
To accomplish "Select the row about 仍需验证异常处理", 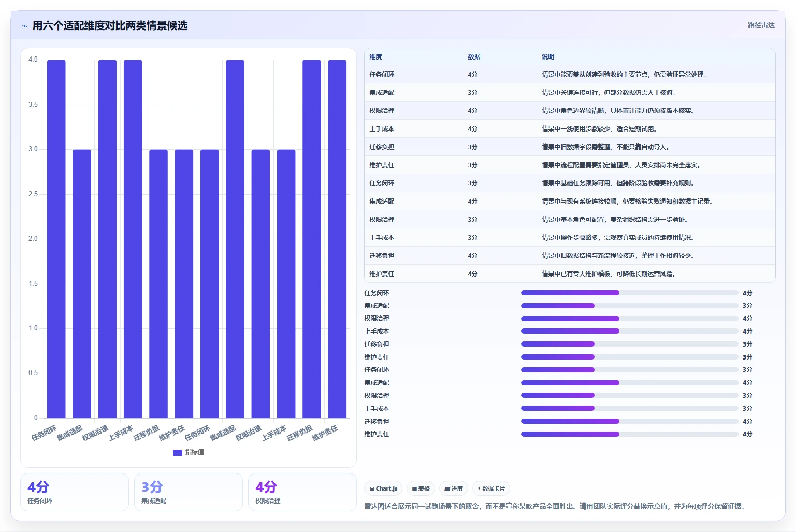I will tap(570, 74).
